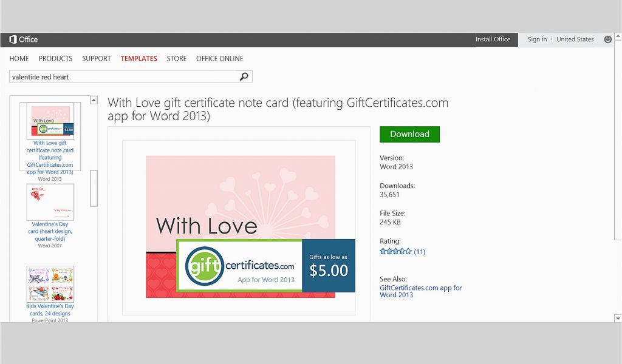Select Valentine's Day card thumbnail

click(x=50, y=202)
